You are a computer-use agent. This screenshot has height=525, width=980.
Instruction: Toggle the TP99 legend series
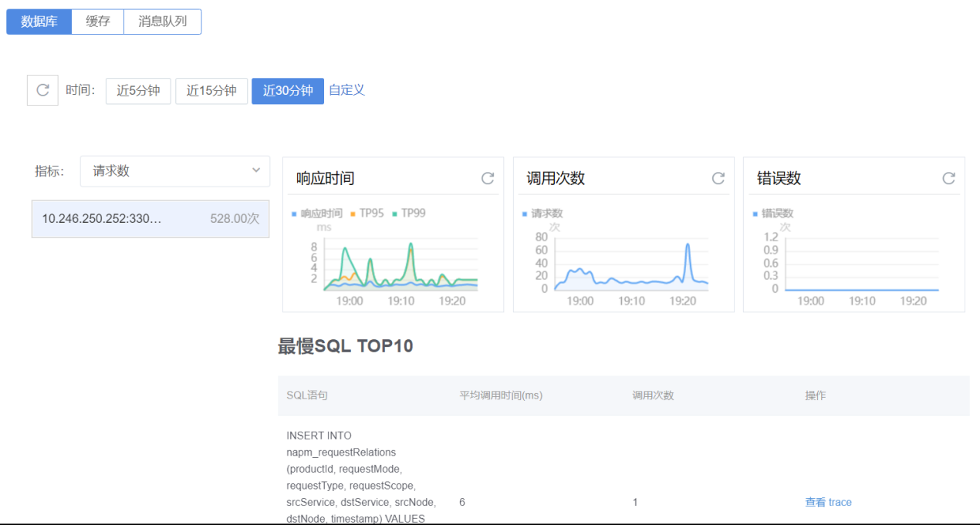point(409,214)
